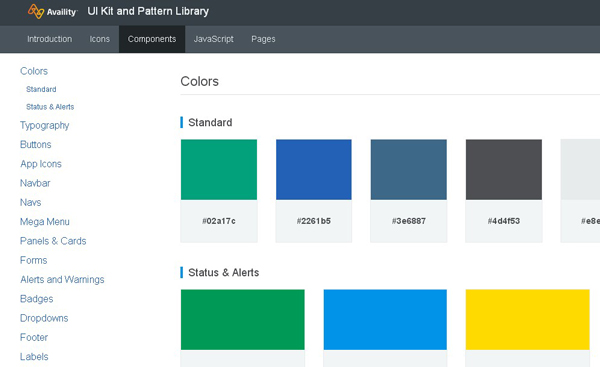Click the green #02a17c swatch

point(219,170)
